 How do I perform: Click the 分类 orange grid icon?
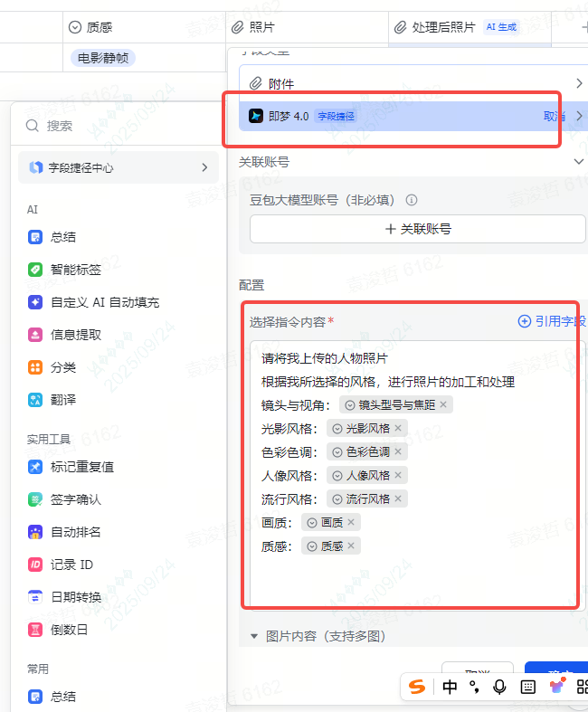tap(35, 367)
